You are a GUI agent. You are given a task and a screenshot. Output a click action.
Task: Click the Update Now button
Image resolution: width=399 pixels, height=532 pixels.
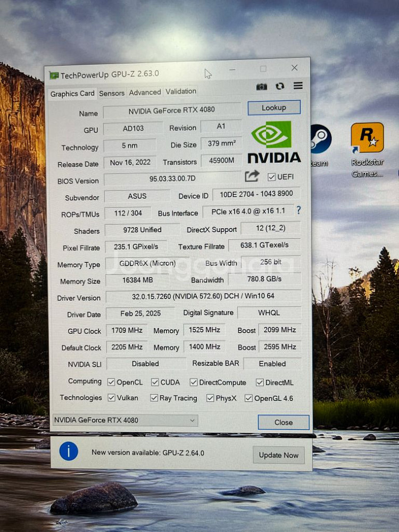point(279,455)
